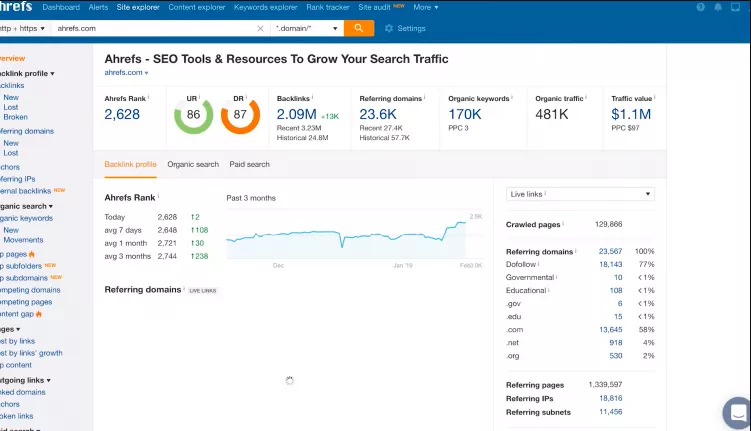Open the help question mark icon
This screenshot has height=431, width=751.
700,7
